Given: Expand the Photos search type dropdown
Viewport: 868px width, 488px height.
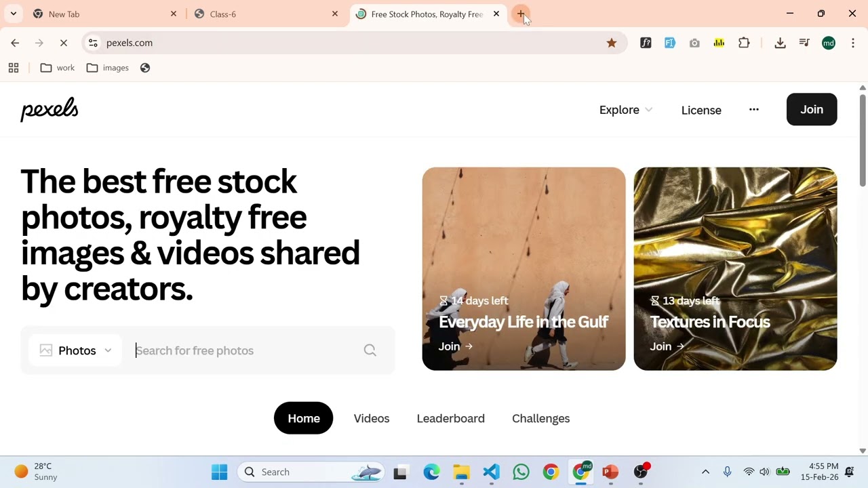Looking at the screenshot, I should click(x=76, y=350).
